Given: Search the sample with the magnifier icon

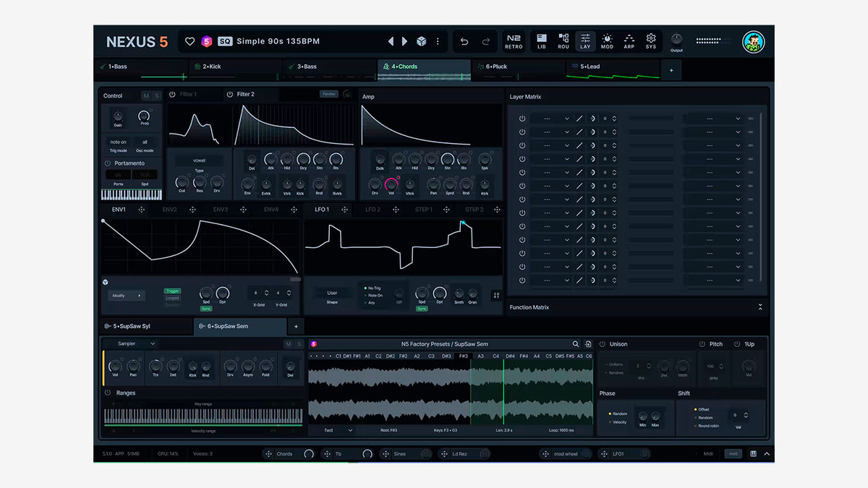Looking at the screenshot, I should click(x=576, y=344).
